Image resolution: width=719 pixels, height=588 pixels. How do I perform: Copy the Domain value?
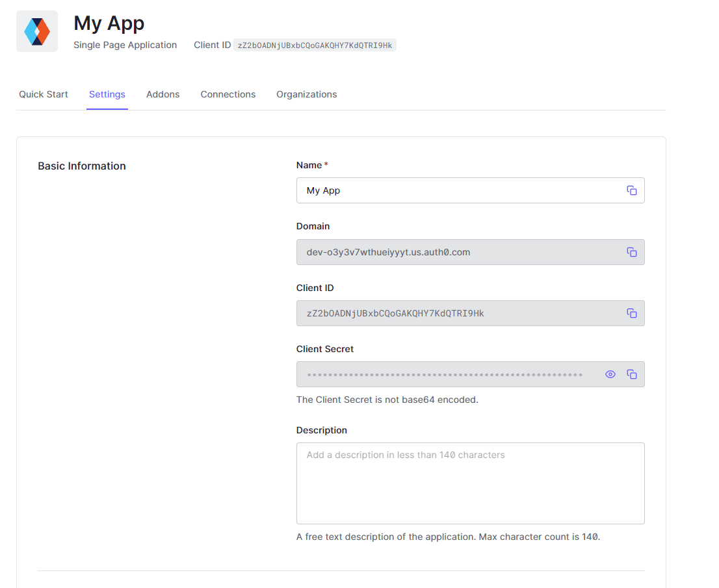pyautogui.click(x=631, y=252)
